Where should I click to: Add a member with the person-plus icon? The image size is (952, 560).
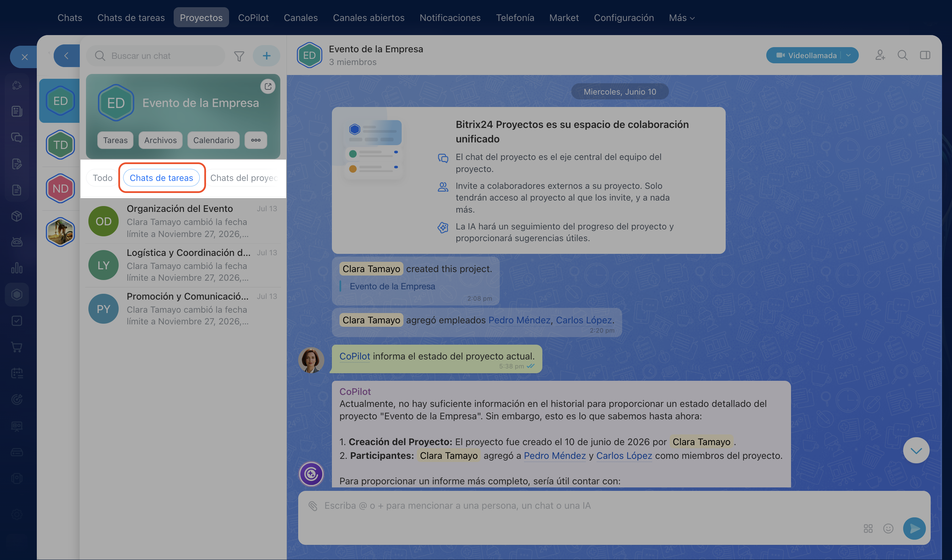(880, 55)
